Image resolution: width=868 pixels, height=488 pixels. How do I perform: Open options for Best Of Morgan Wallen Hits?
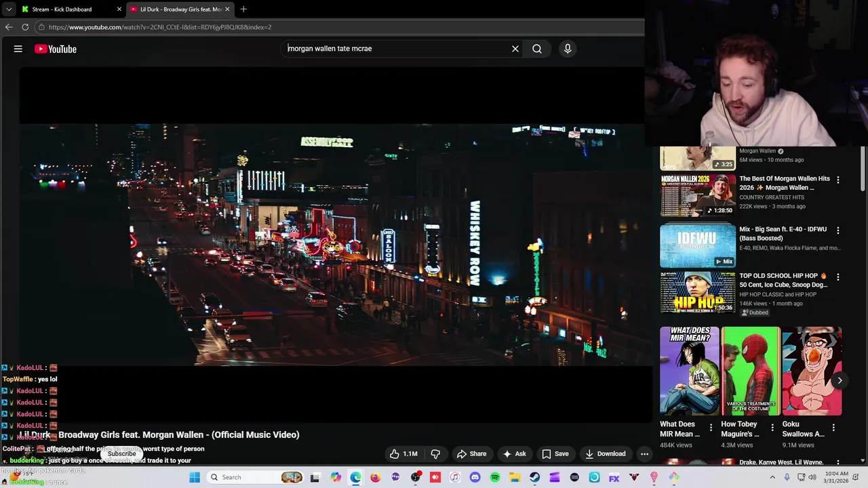coord(838,180)
